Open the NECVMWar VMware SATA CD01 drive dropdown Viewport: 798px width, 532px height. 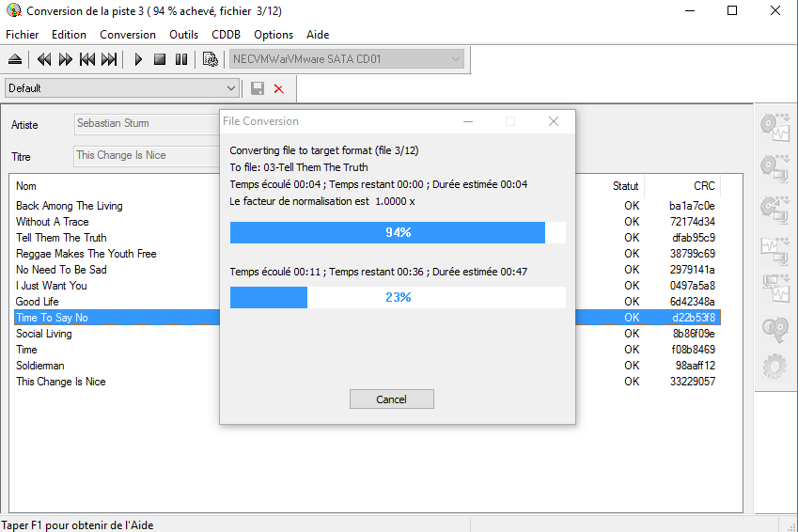(456, 59)
